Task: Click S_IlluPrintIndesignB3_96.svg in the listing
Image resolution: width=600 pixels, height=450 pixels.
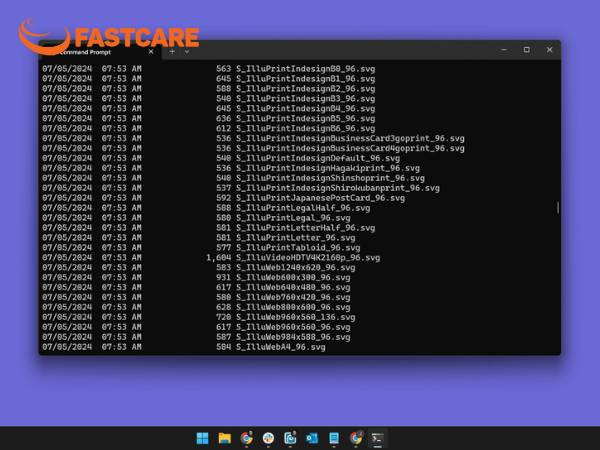Action: click(x=305, y=99)
